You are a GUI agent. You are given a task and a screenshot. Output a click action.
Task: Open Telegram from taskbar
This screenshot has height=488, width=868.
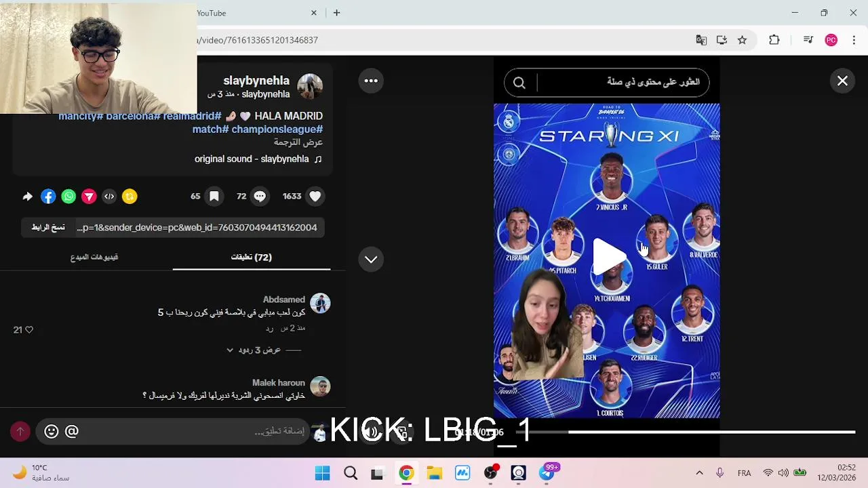548,473
